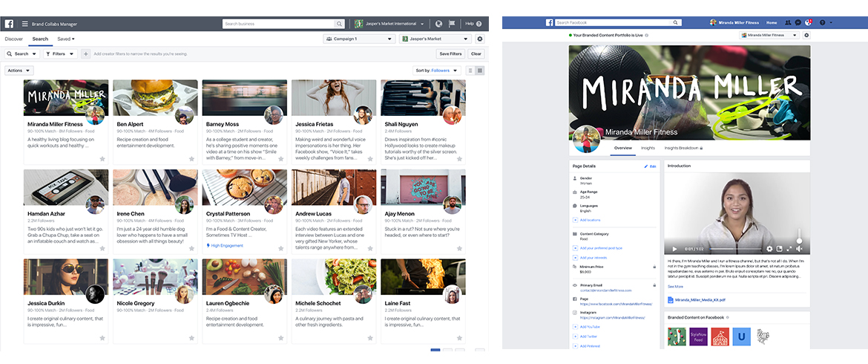Expand the Introduction video to fullscreen
Screen dimensions: 868x364
click(x=789, y=249)
